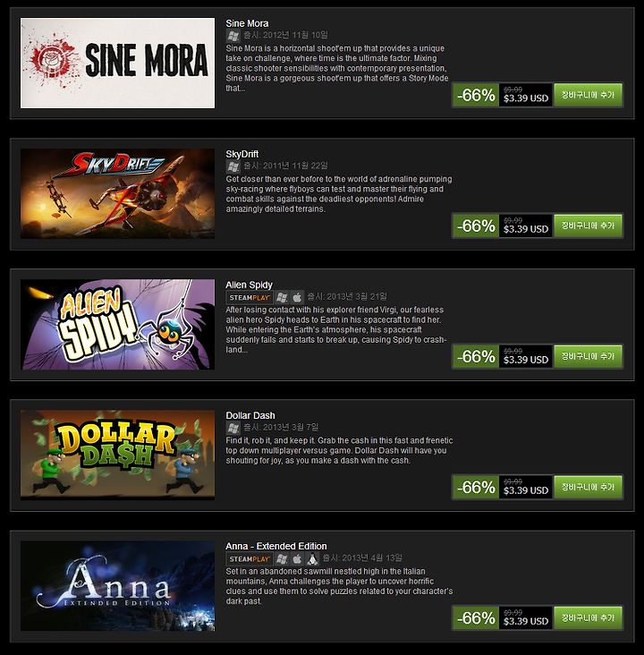Open the Dollar Dash title link
The width and height of the screenshot is (644, 655).
(x=250, y=416)
